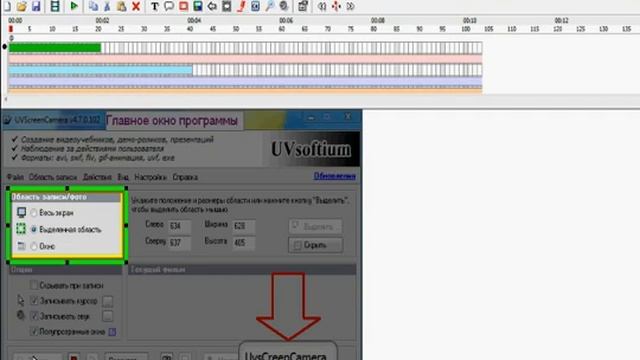Save the project with the floppy disk icon
Image resolution: width=640 pixels, height=360 pixels.
click(x=36, y=6)
